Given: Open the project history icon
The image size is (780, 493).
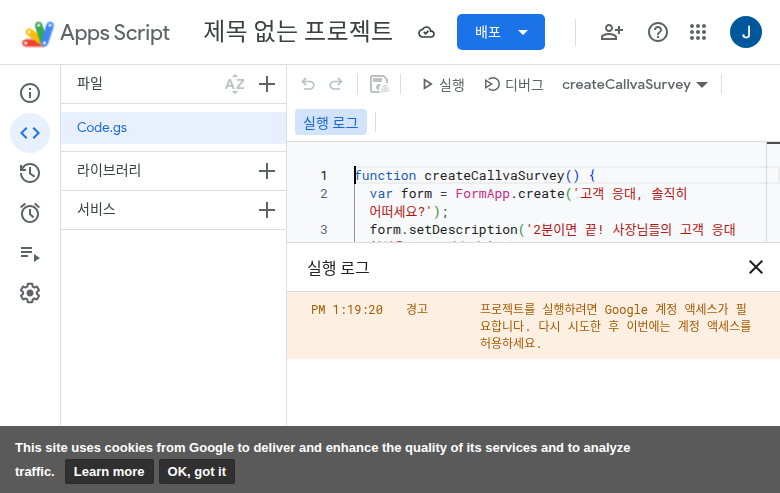Looking at the screenshot, I should (30, 173).
